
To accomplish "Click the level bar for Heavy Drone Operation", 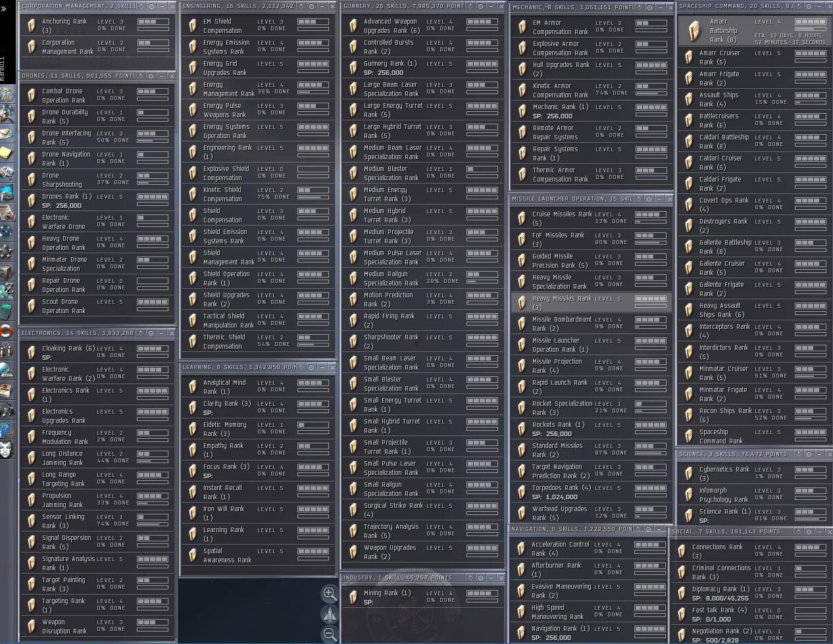I will (x=153, y=239).
